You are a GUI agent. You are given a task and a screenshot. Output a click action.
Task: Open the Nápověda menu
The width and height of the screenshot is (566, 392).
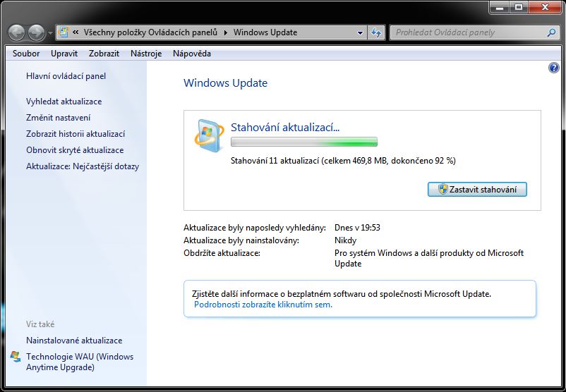click(191, 54)
